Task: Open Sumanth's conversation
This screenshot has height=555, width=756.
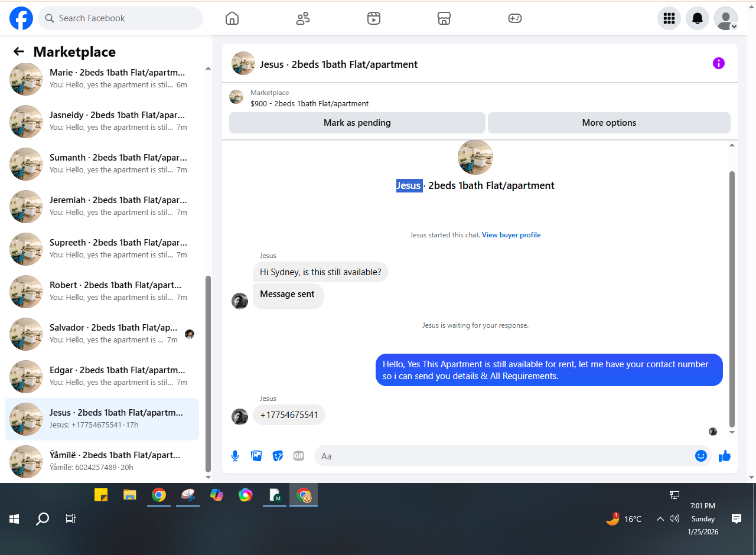Action: tap(102, 164)
